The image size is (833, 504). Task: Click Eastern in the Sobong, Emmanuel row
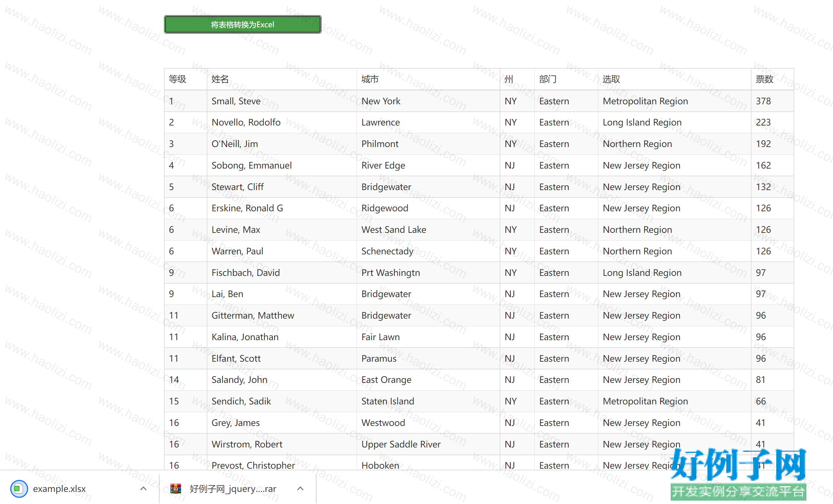point(554,165)
